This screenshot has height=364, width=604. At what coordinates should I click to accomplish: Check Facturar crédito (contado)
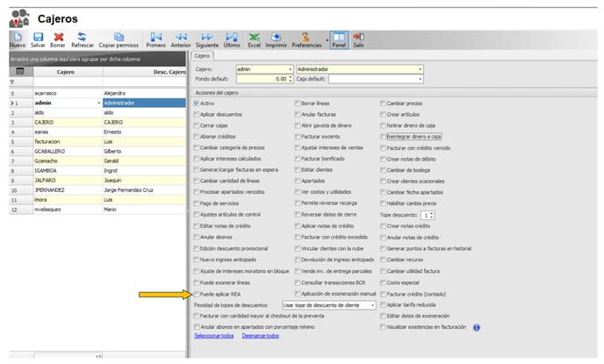[x=383, y=295]
